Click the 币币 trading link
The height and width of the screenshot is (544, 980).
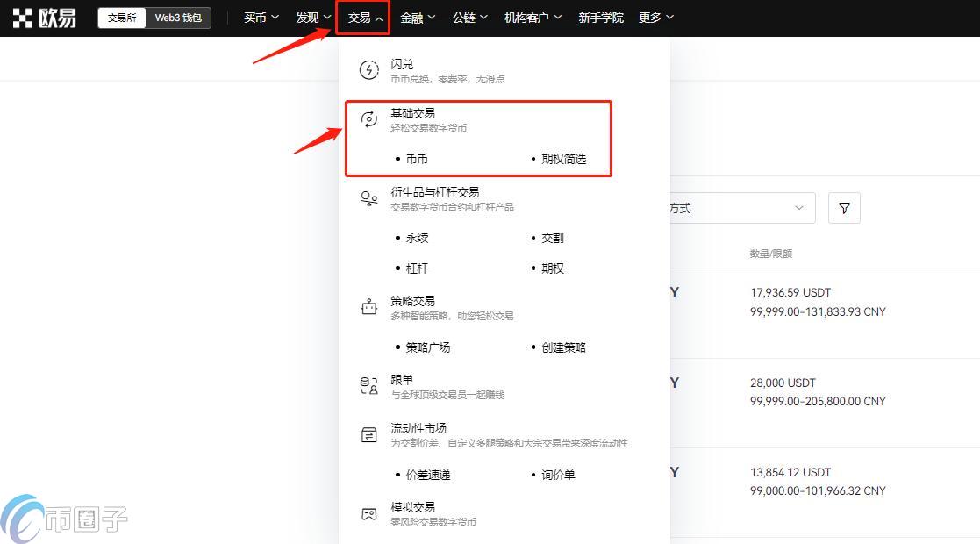coord(417,159)
